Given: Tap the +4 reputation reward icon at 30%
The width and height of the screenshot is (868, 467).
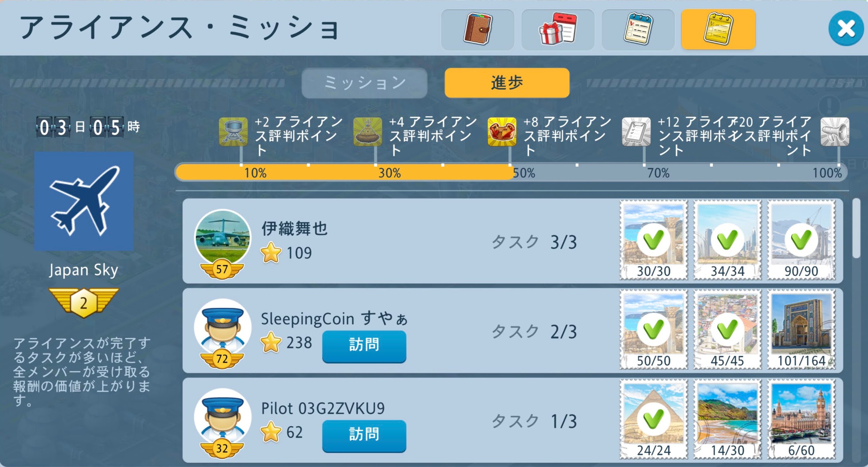Looking at the screenshot, I should click(368, 132).
